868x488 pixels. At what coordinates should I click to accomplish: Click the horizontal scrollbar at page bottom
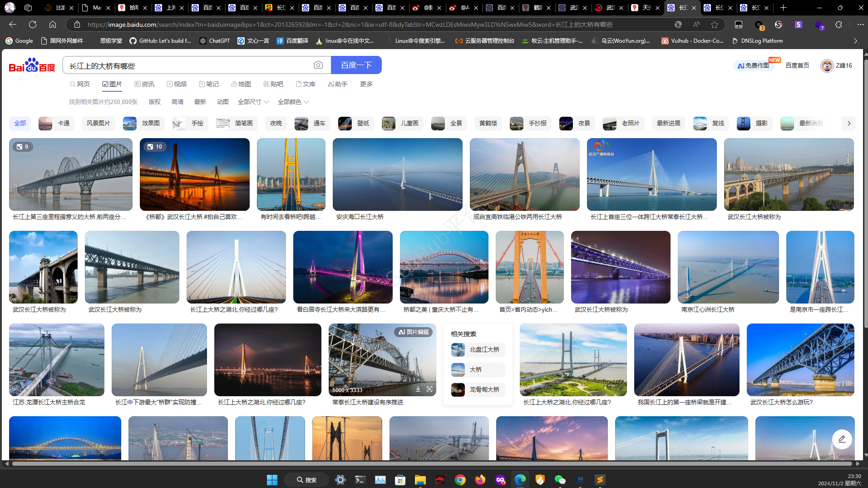(432, 463)
